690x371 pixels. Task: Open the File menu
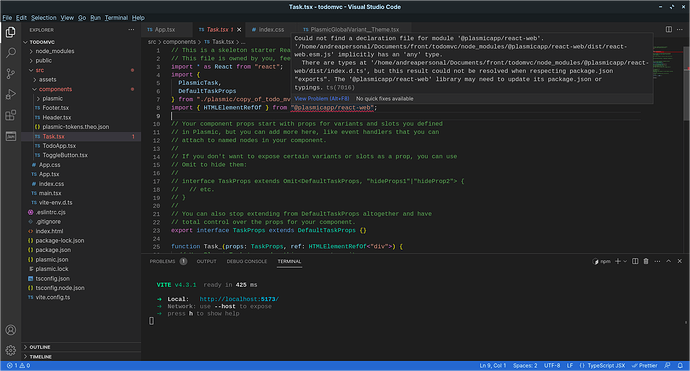click(7, 18)
